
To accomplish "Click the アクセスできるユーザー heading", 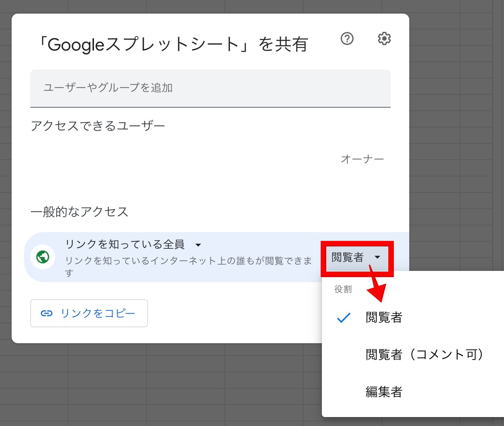I will (98, 126).
